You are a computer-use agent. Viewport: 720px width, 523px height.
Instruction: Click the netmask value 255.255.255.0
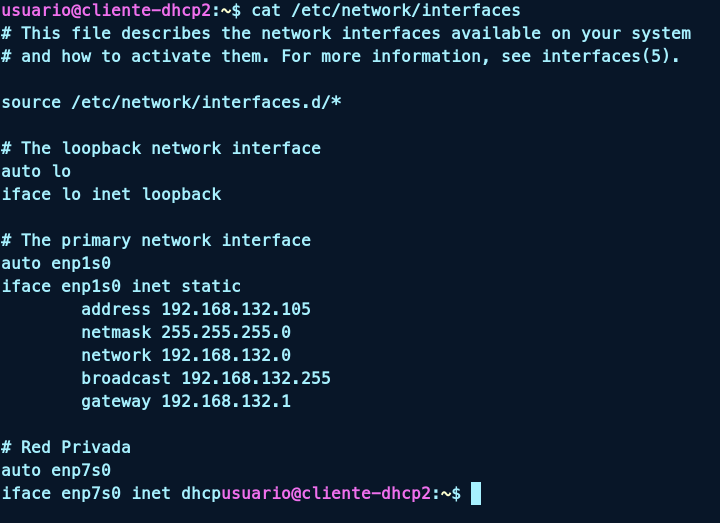(226, 332)
